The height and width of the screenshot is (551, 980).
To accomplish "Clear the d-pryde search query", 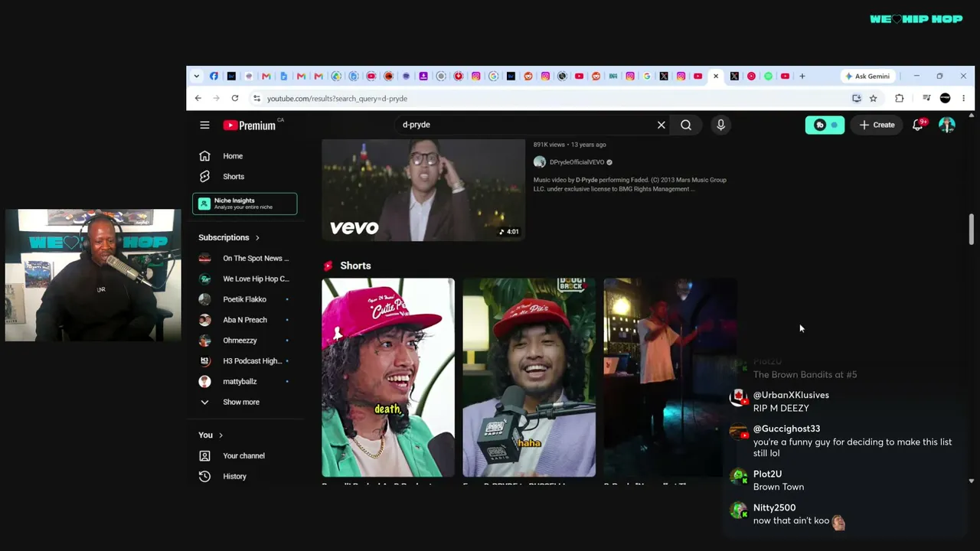I will click(661, 125).
